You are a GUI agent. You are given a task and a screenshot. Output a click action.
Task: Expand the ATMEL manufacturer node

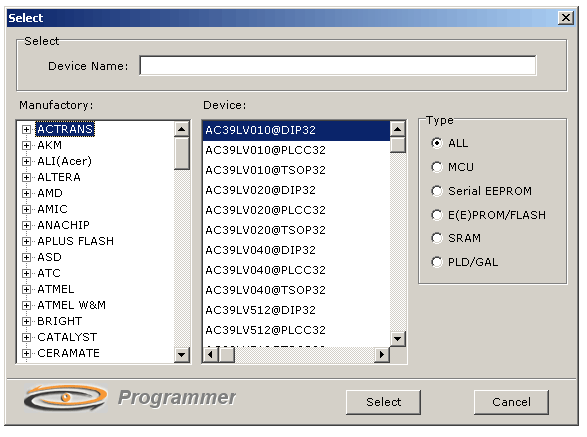(x=26, y=289)
